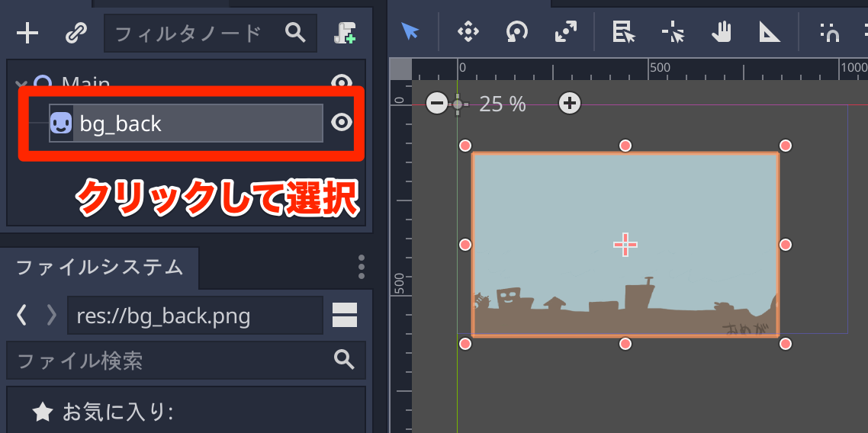Click the top-right sprite resize handle
Image resolution: width=868 pixels, height=433 pixels.
point(786,146)
